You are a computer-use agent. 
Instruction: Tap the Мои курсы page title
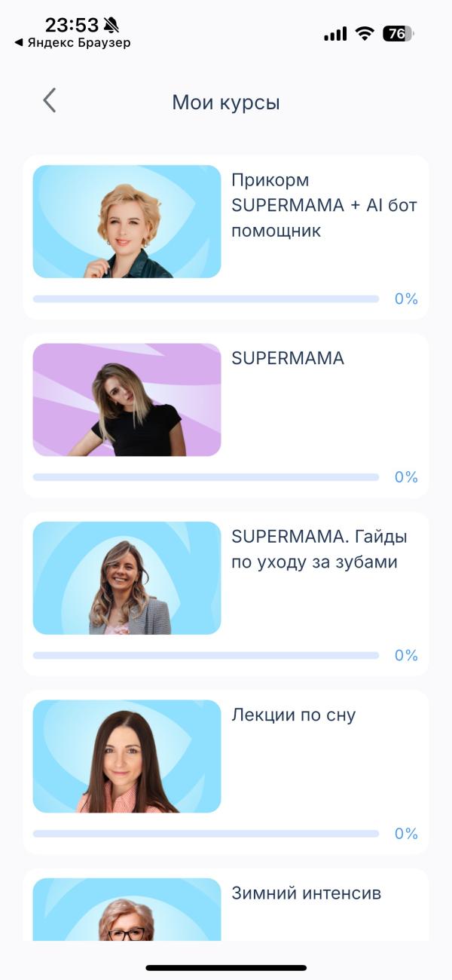(x=226, y=103)
